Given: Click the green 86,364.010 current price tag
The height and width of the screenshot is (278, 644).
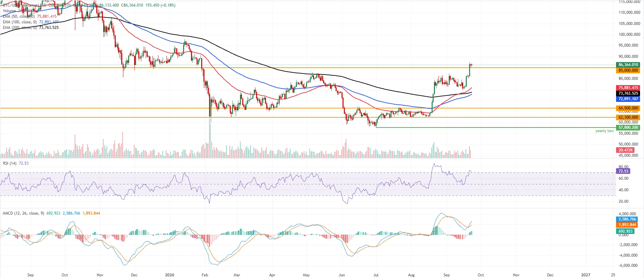Looking at the screenshot, I should [628, 65].
